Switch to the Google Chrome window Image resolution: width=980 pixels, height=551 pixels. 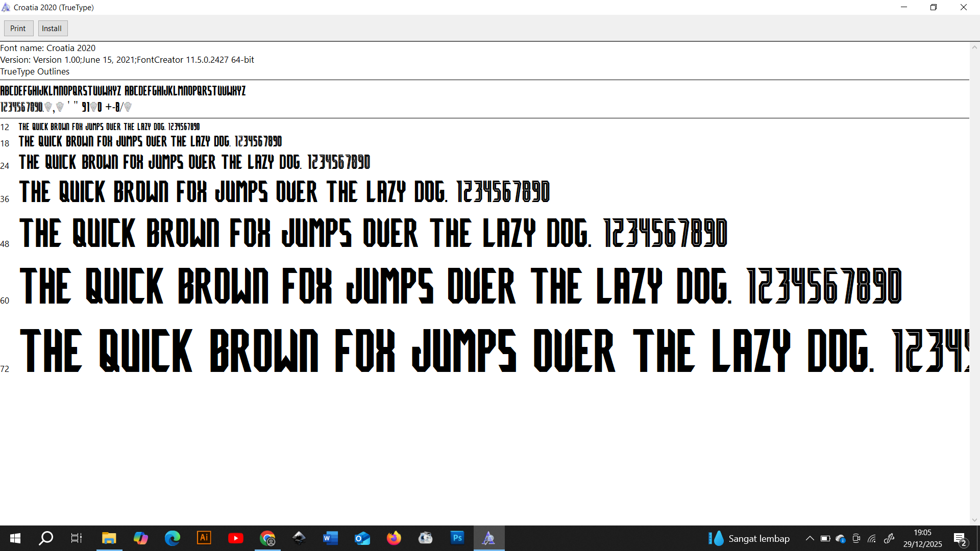267,538
